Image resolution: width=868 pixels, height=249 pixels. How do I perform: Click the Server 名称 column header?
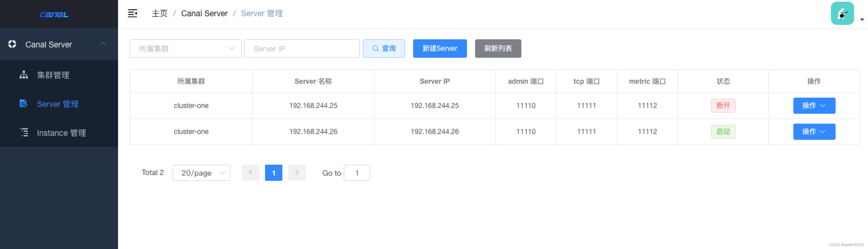tap(313, 81)
